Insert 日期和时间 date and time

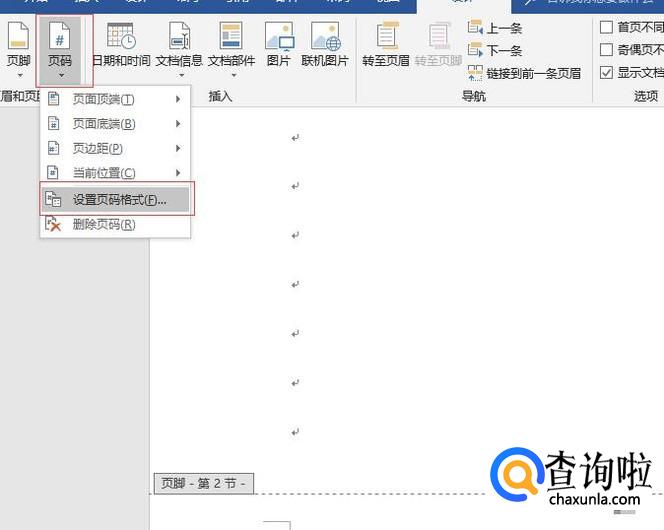pyautogui.click(x=121, y=44)
